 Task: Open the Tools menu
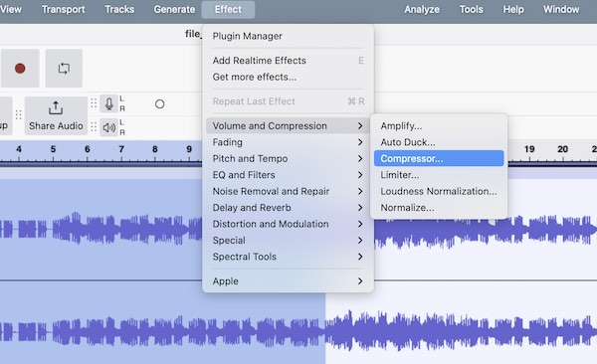pyautogui.click(x=471, y=9)
